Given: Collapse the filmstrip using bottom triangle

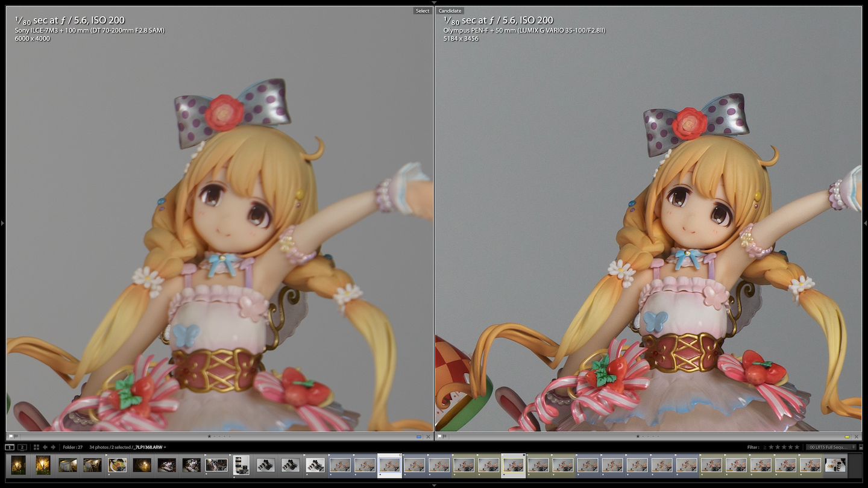Looking at the screenshot, I should [434, 485].
